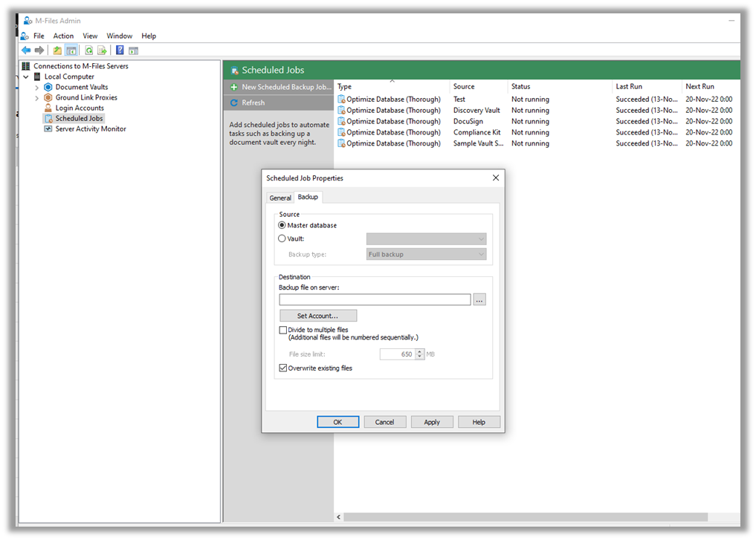The width and height of the screenshot is (756, 540).
Task: Uncheck the Overwrite existing files checkbox
Action: tap(283, 368)
